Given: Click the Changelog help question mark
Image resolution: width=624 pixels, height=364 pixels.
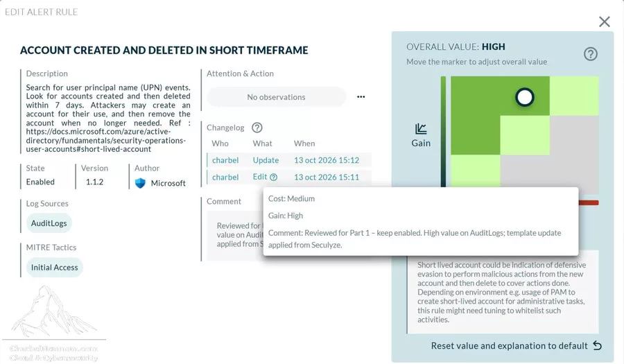Looking at the screenshot, I should click(257, 128).
